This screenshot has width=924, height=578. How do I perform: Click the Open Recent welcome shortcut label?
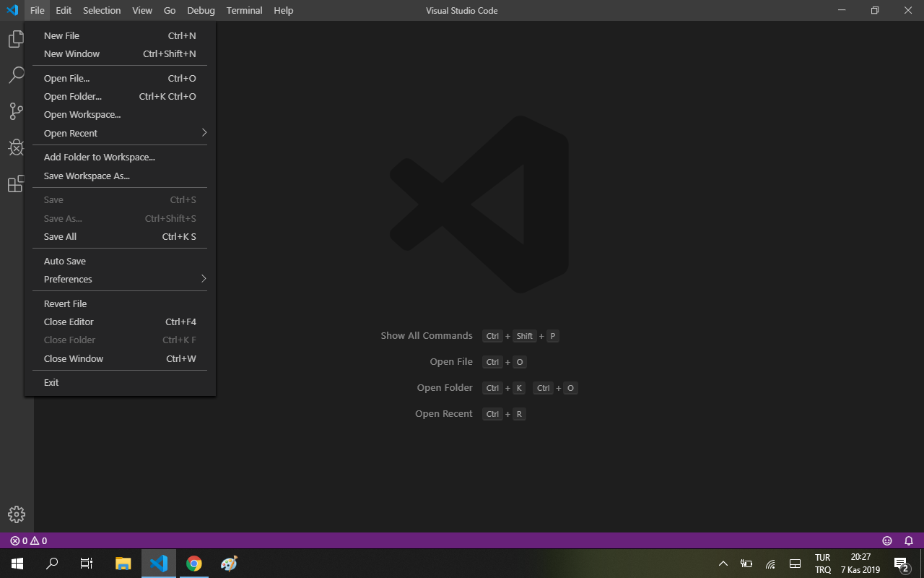pyautogui.click(x=444, y=414)
